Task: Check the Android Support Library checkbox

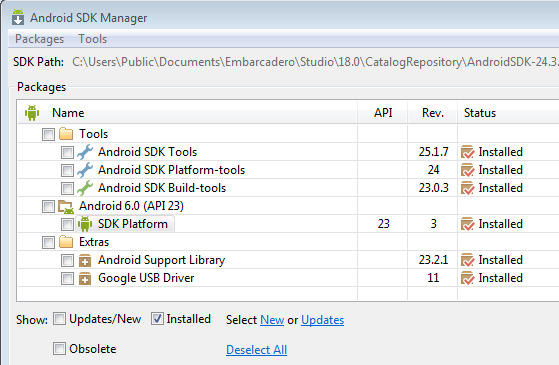Action: 67,260
